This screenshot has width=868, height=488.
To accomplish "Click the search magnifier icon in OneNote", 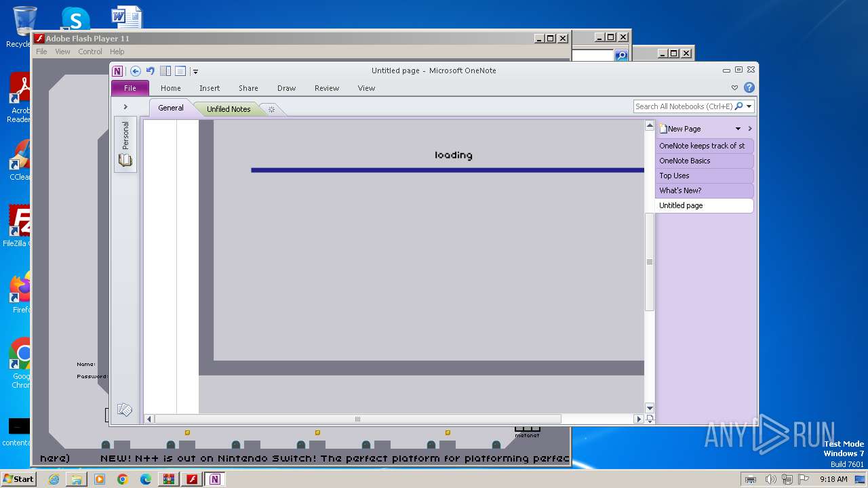I will (739, 106).
